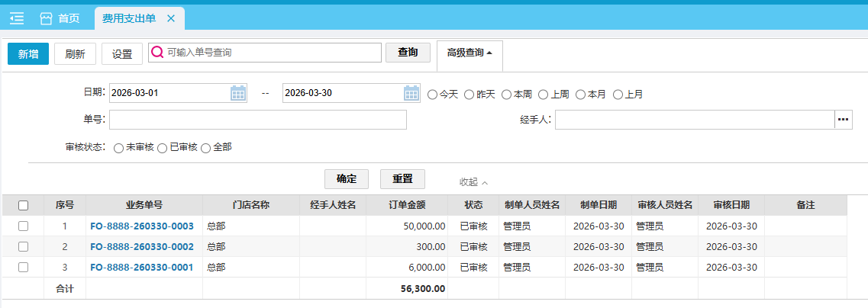Check the row for FO-8888-260330-0003
The width and height of the screenshot is (868, 308).
coord(23,226)
